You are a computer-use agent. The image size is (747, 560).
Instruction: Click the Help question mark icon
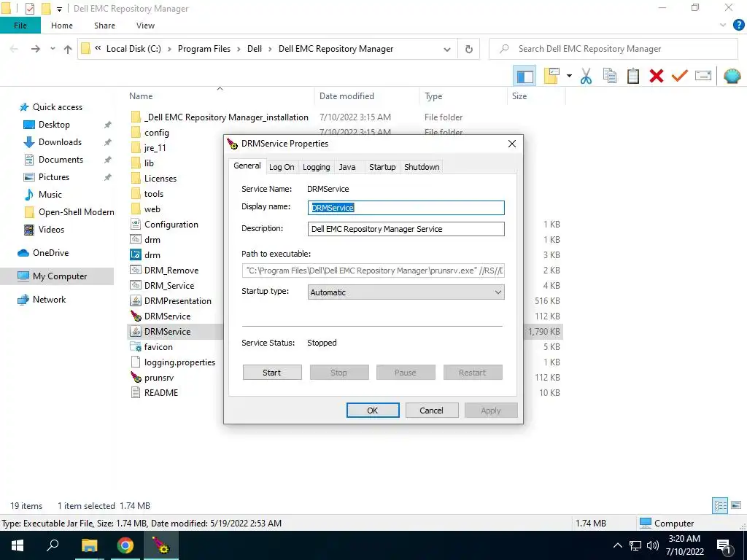pyautogui.click(x=738, y=26)
